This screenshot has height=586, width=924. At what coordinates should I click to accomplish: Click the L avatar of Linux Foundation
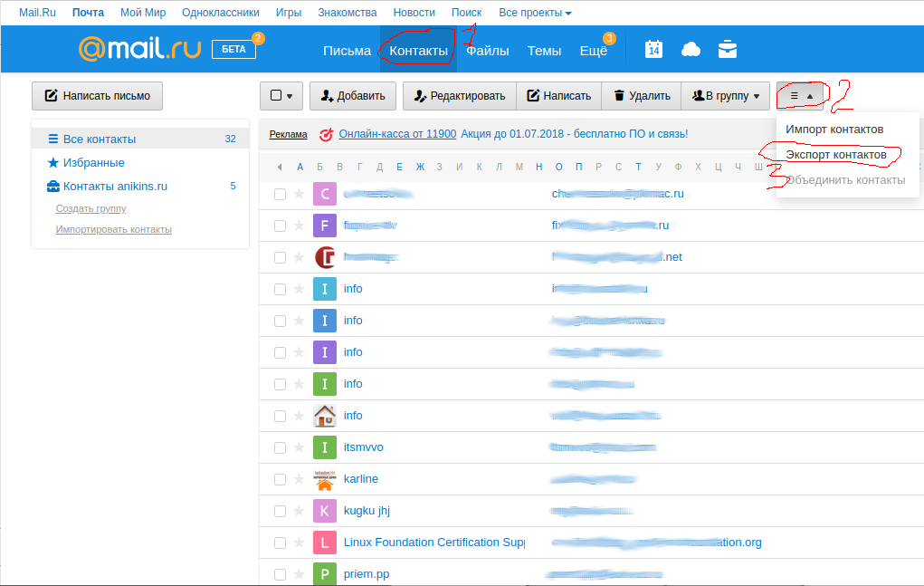coord(325,543)
